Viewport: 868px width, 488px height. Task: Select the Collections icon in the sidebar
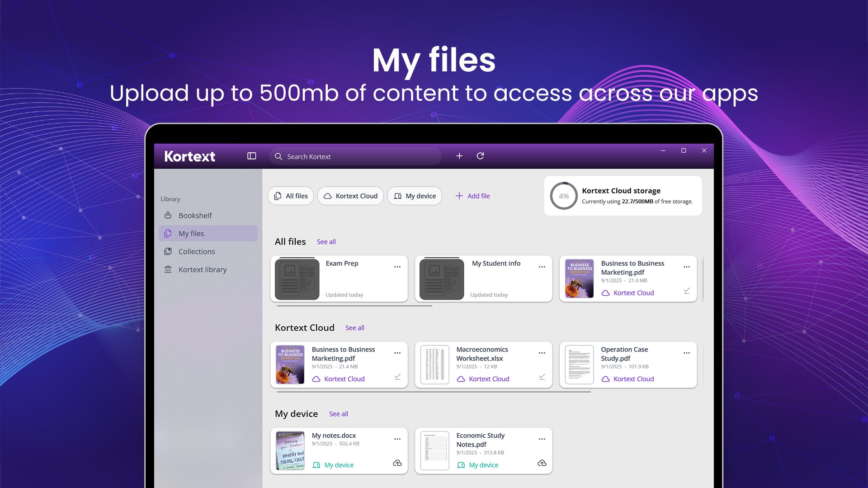click(168, 251)
